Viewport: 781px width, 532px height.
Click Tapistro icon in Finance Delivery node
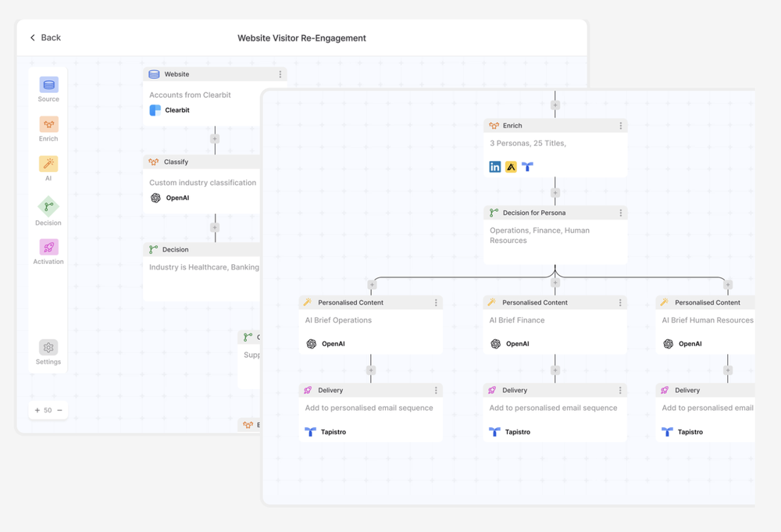click(x=494, y=432)
